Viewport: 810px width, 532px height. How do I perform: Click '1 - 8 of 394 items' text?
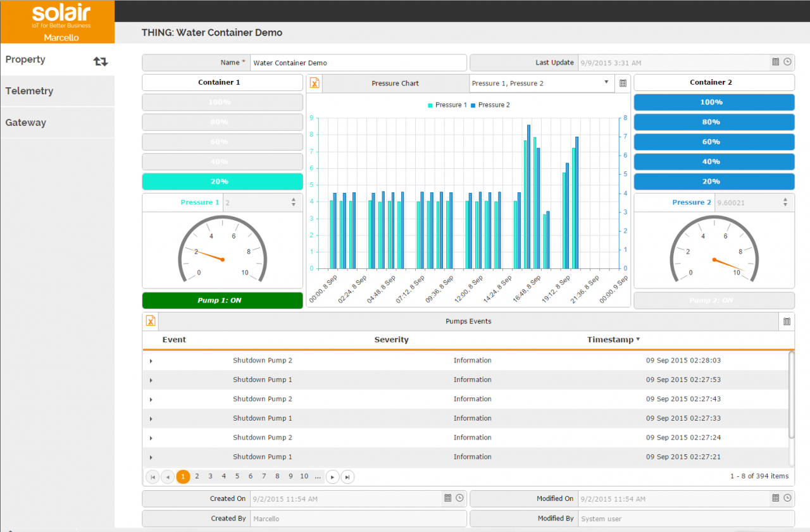coord(759,476)
